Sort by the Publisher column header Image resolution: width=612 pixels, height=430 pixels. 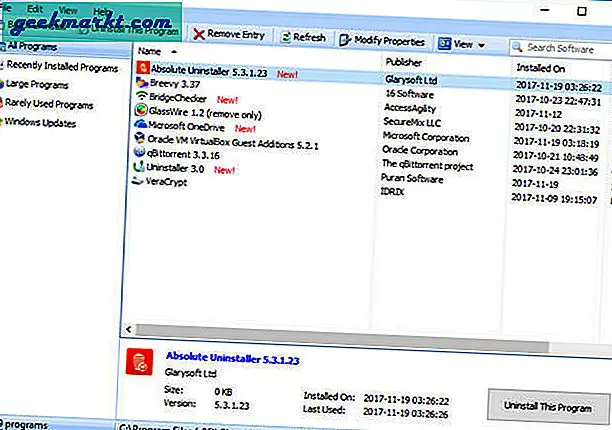tap(403, 62)
